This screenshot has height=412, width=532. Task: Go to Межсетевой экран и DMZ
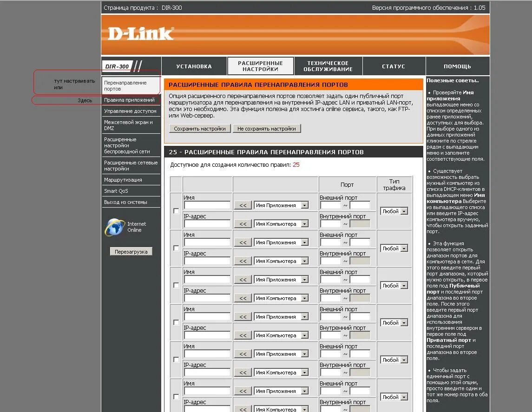point(131,125)
